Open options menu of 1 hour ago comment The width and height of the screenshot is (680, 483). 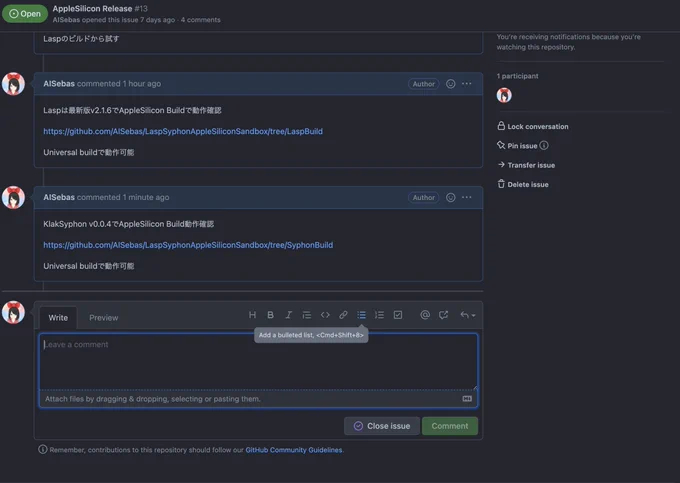(467, 84)
